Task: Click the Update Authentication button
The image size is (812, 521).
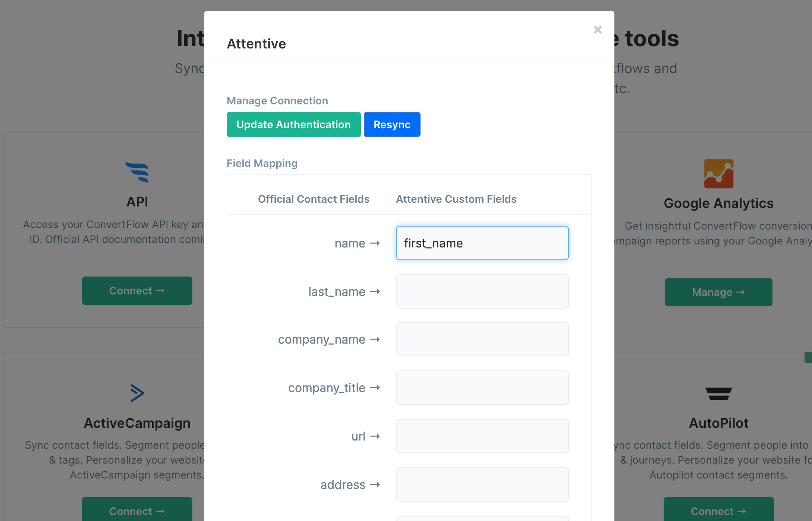Action: point(293,124)
